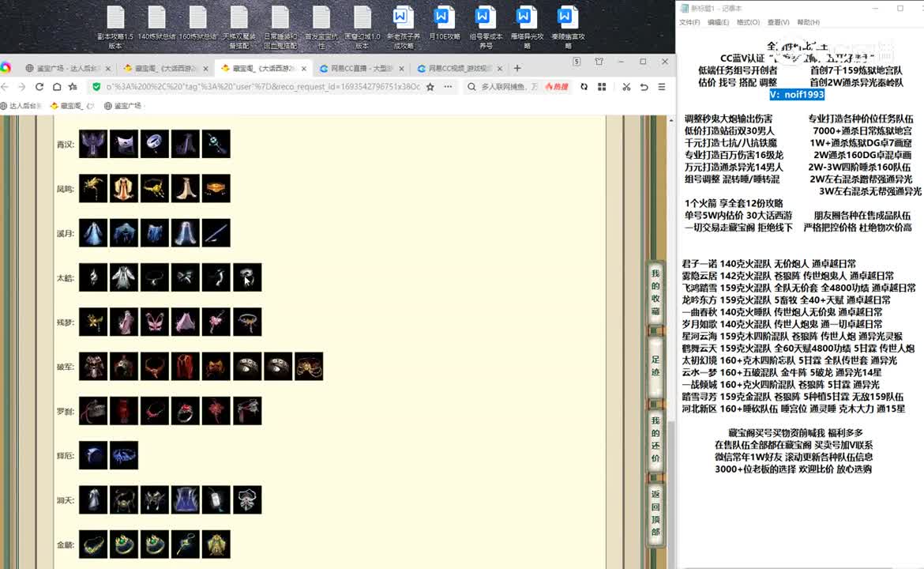
Task: Click the browser undo-close arrow icon
Action: (644, 87)
